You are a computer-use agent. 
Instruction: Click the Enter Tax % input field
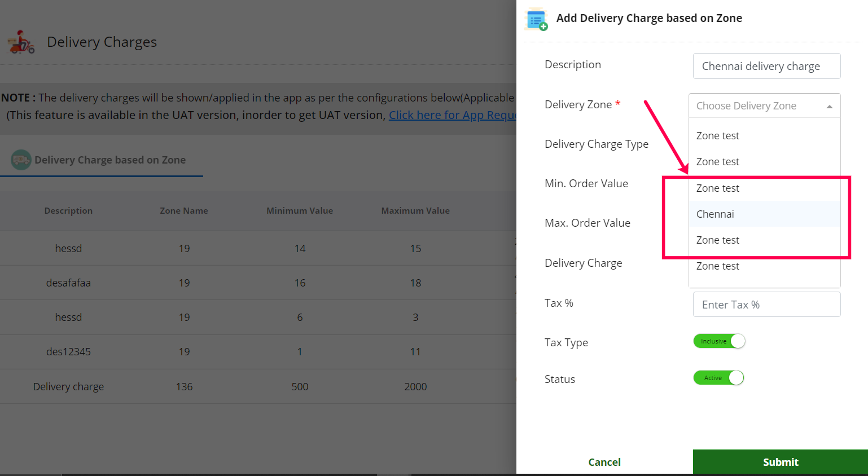click(766, 305)
